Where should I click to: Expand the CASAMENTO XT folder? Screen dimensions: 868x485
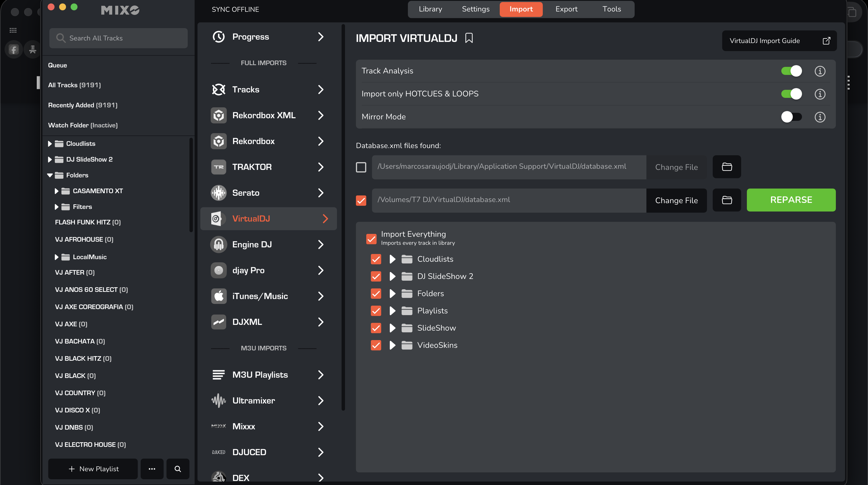(57, 191)
